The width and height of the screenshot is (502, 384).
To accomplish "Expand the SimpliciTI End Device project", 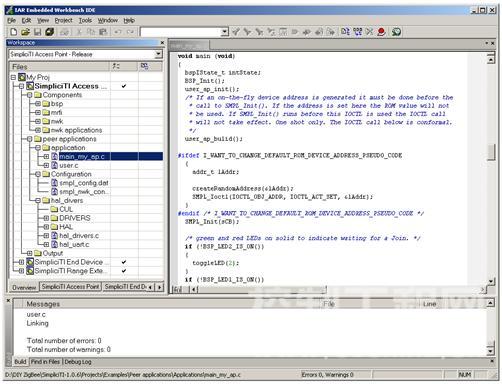I will pos(21,262).
